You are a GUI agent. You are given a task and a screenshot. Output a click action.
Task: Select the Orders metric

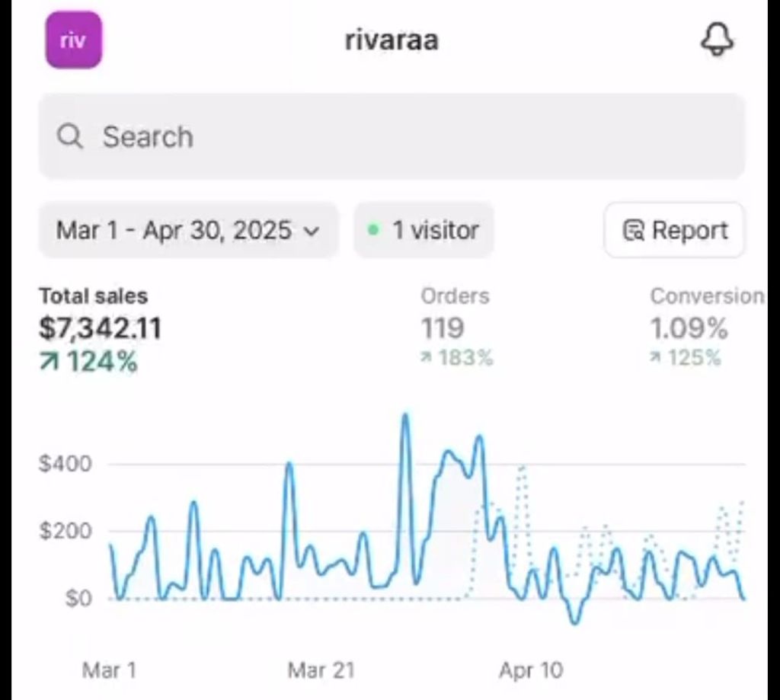pyautogui.click(x=457, y=327)
